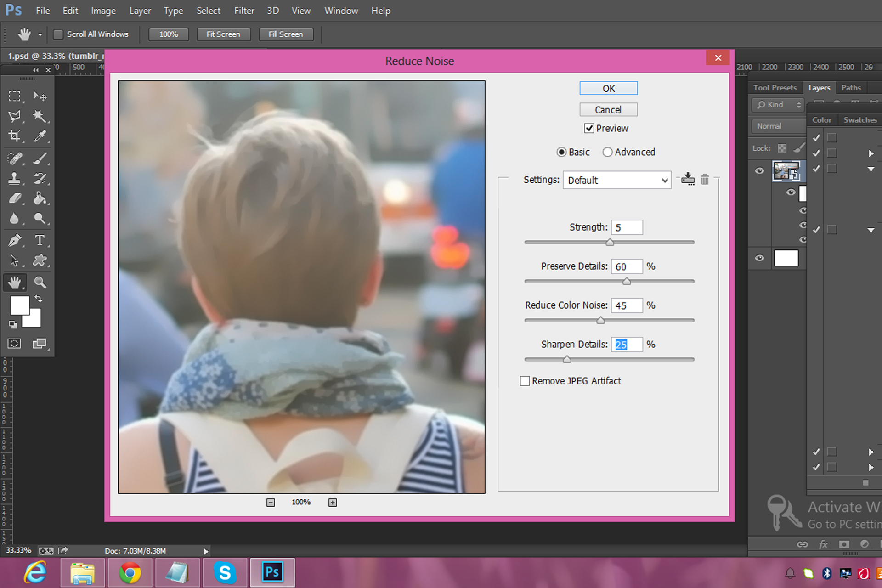This screenshot has height=588, width=882.
Task: Toggle Smart Filters visibility eye
Action: click(x=791, y=192)
